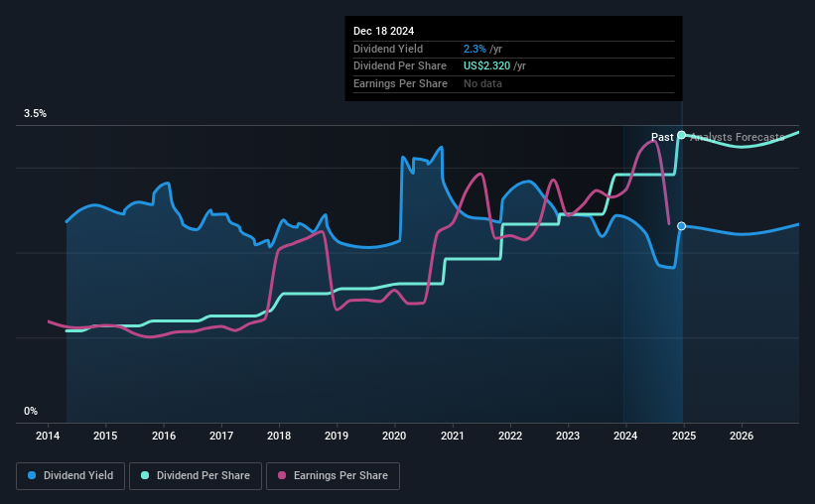Viewport: 815px width, 504px height.
Task: Click the teal dividend per share data point marker
Action: (x=681, y=135)
